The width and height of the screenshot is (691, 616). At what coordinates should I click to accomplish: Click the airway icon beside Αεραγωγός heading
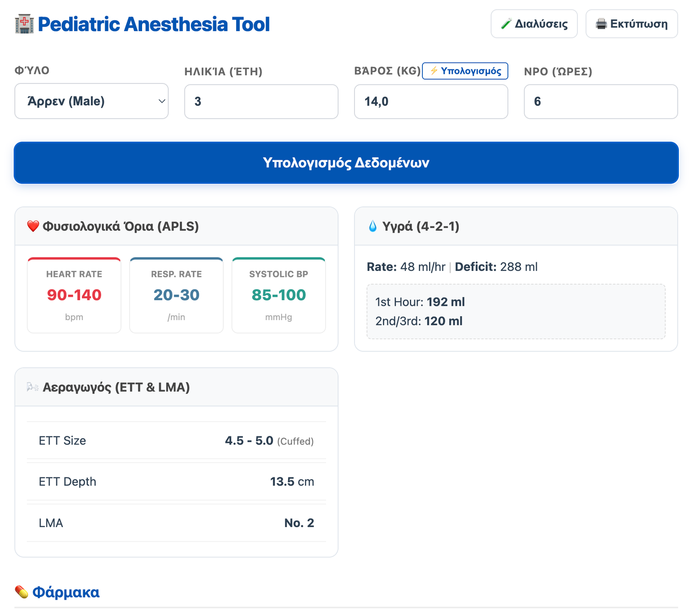click(32, 387)
